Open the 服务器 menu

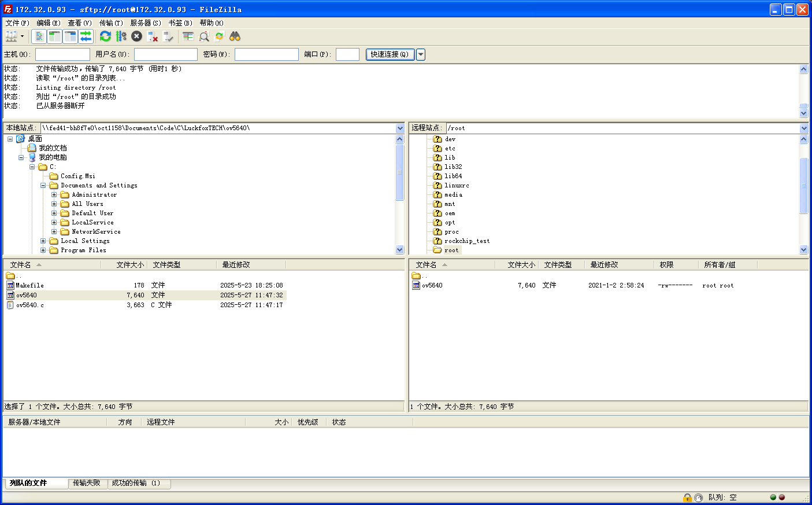click(146, 23)
